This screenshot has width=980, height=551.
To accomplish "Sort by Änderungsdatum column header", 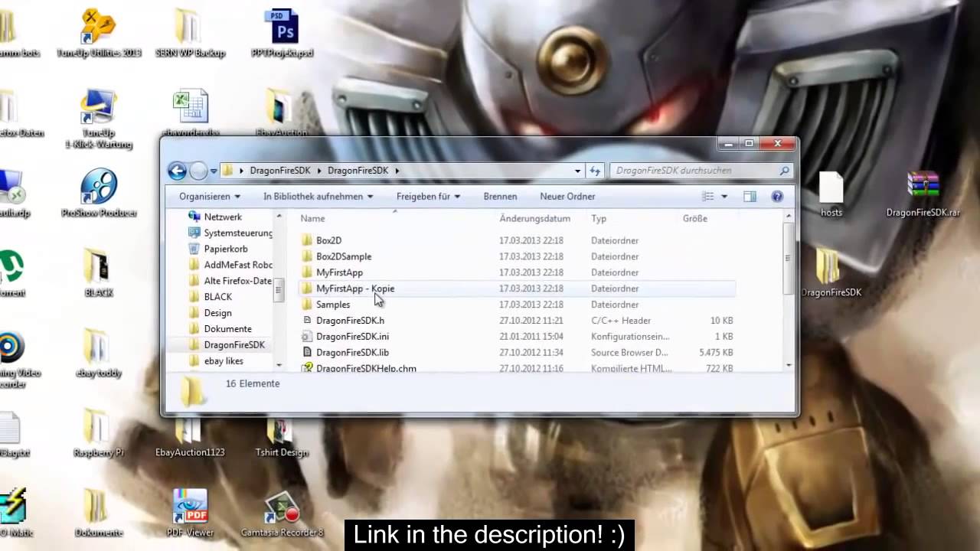I will [534, 219].
